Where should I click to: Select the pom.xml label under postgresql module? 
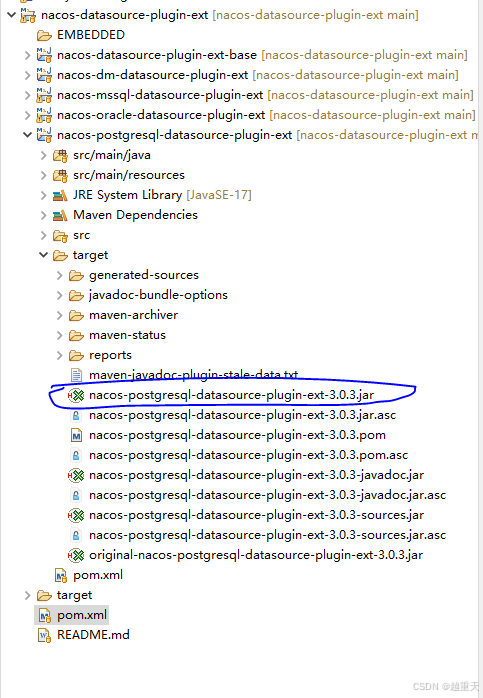[98, 575]
